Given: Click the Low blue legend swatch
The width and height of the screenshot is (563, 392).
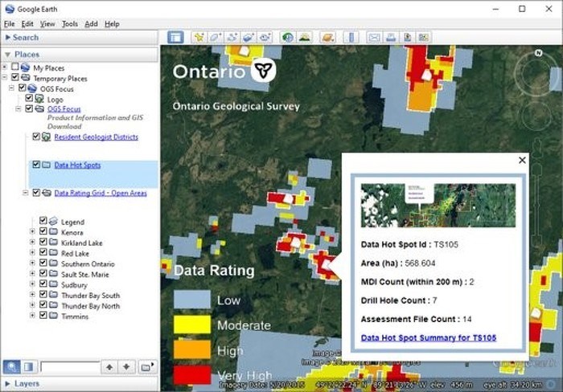Looking at the screenshot, I should (x=192, y=300).
